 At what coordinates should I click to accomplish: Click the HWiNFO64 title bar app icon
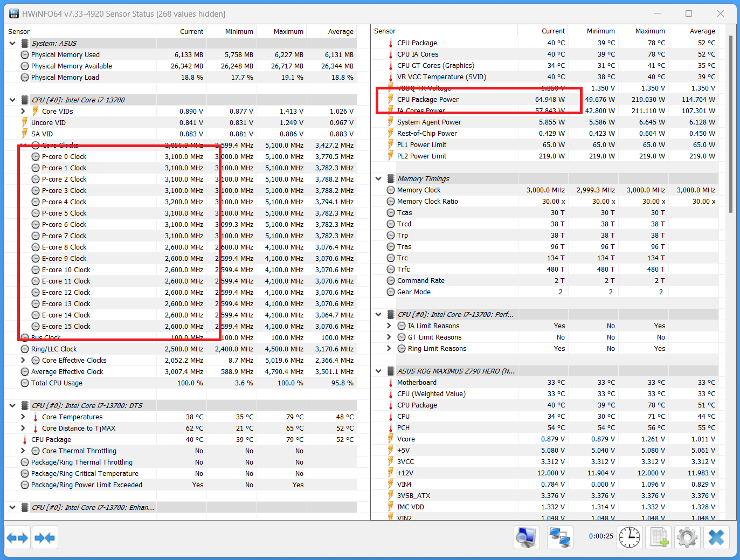(13, 13)
